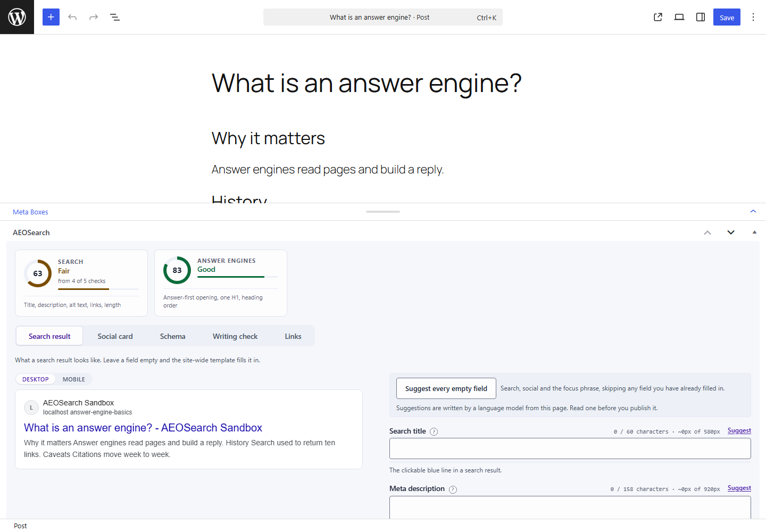Move AEOSearch panel down
Screen dimensions: 766x532
pos(731,232)
